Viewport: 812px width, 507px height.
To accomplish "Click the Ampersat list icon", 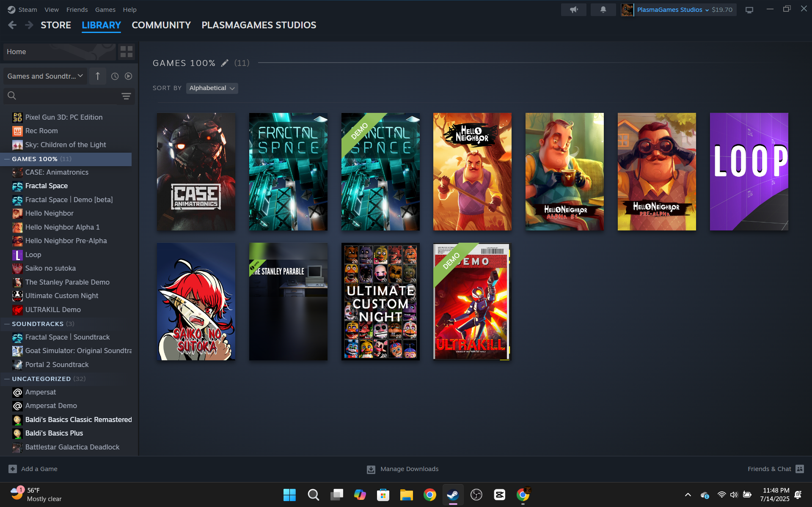I will (17, 392).
